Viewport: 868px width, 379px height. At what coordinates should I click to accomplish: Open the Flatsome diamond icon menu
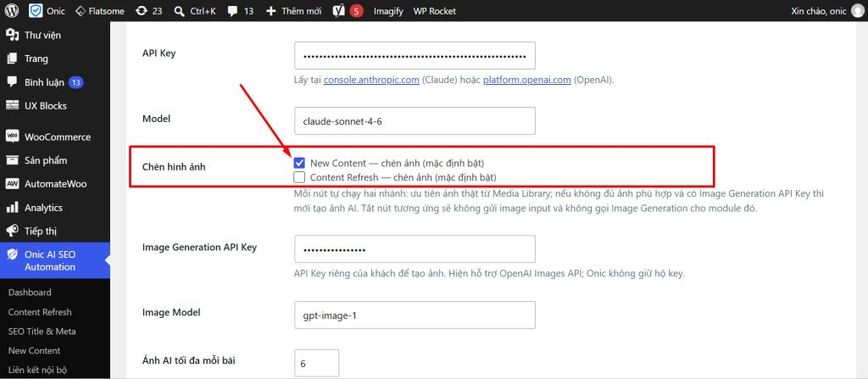(80, 10)
